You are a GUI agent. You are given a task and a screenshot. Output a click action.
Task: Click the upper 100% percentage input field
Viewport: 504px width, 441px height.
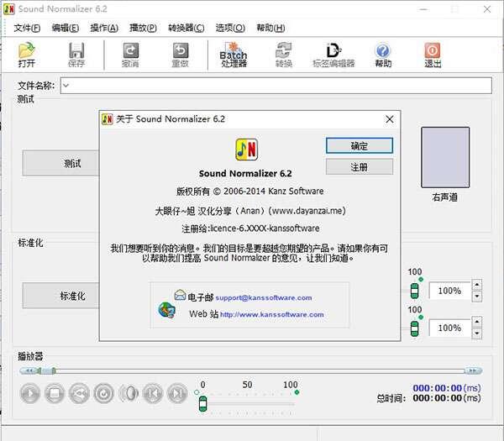(x=449, y=291)
